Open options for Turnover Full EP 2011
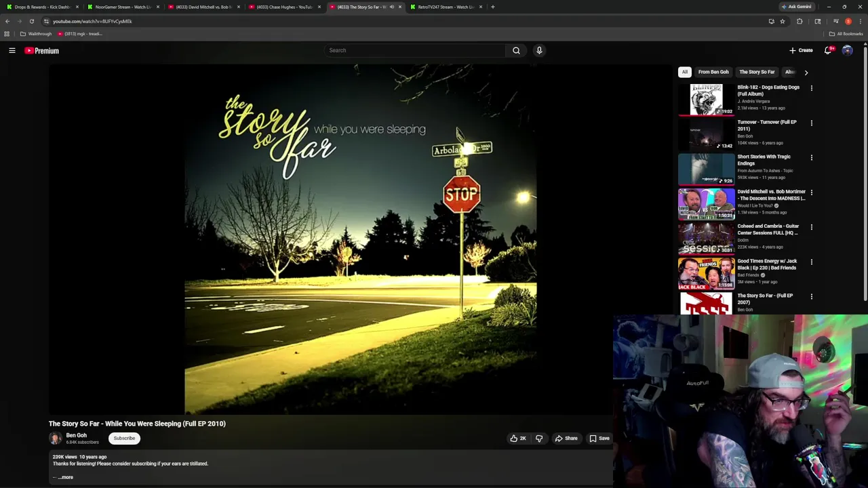 pyautogui.click(x=811, y=123)
